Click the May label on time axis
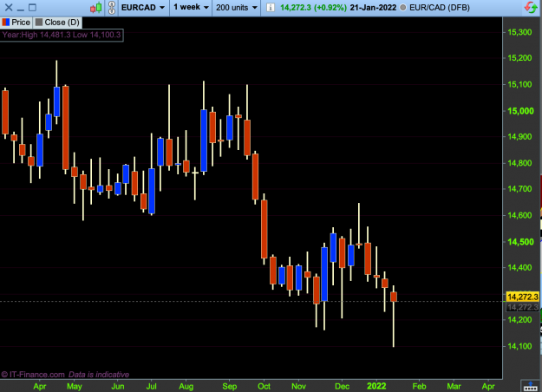The height and width of the screenshot is (392, 542). [x=75, y=387]
